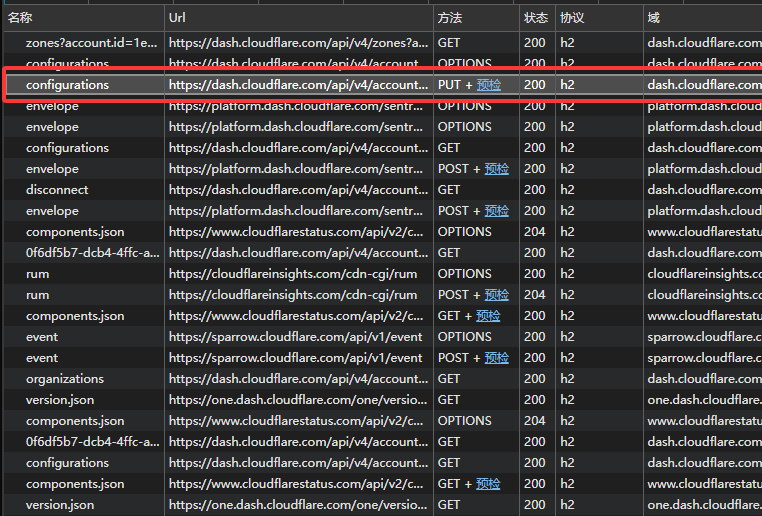
Task: Click the 200 status in the zones row
Action: point(535,43)
